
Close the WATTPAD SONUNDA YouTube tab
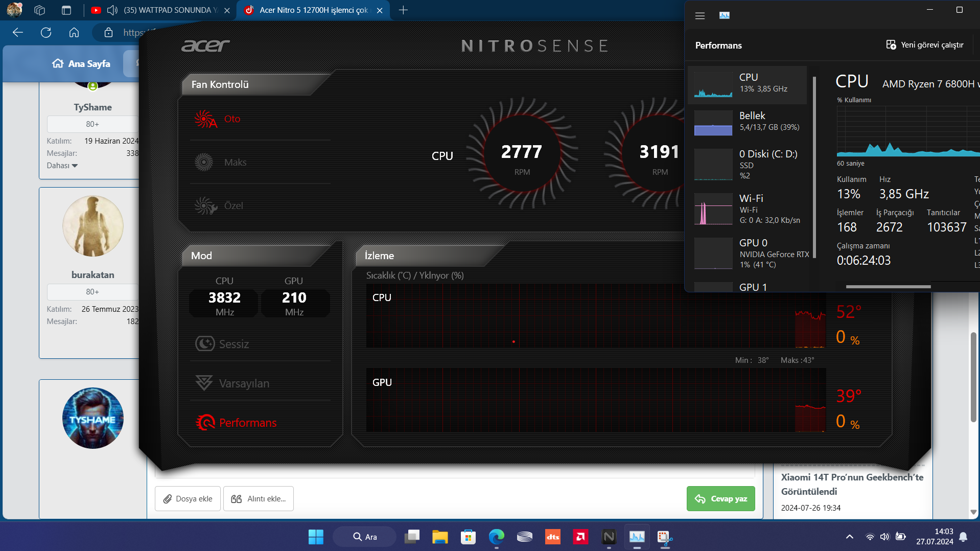pyautogui.click(x=227, y=10)
